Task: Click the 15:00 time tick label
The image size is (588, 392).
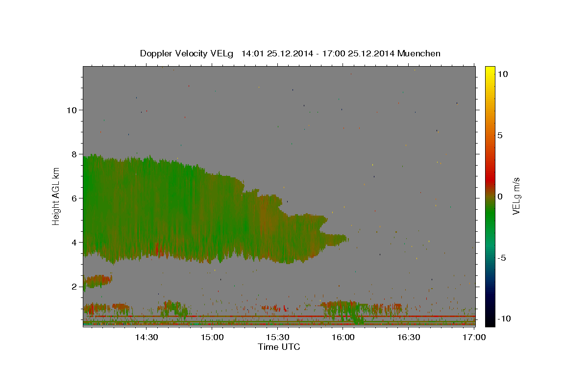Action: pos(212,338)
